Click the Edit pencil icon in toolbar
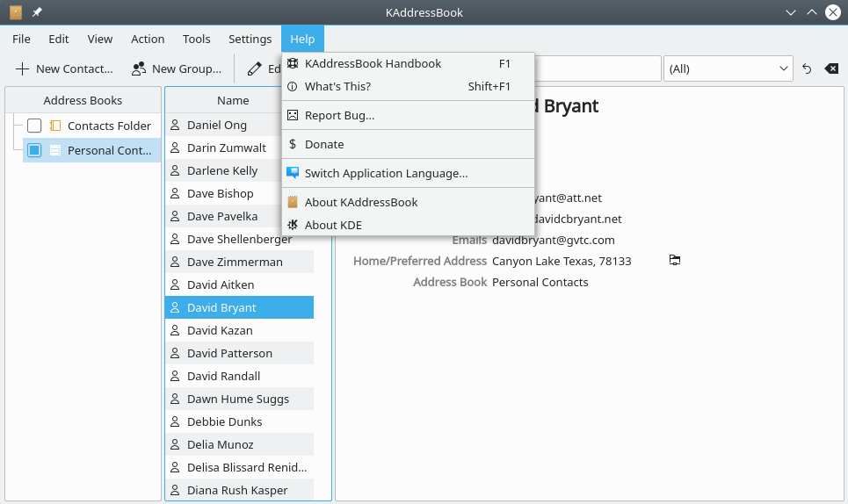The height and width of the screenshot is (504, 848). pyautogui.click(x=254, y=69)
